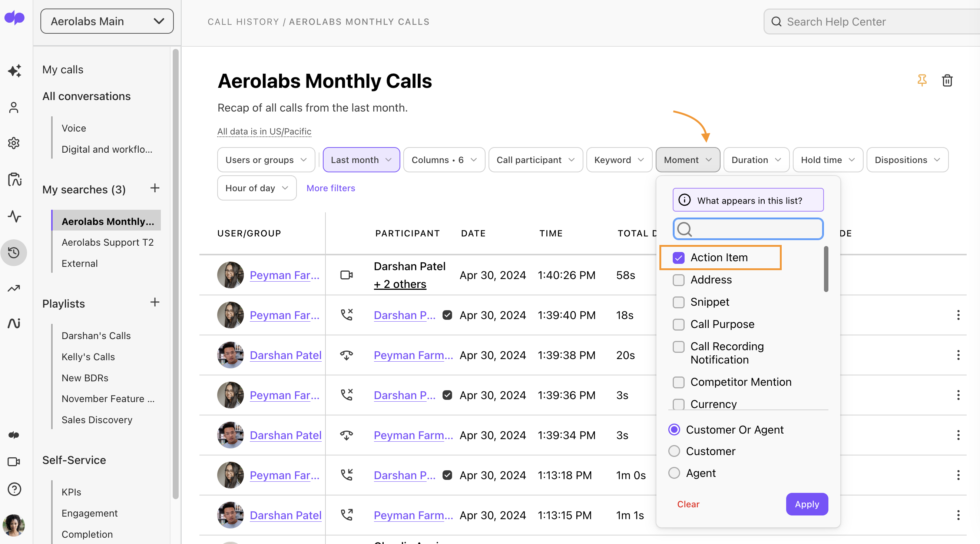Select Voice under All conversations
Viewport: 980px width, 544px height.
click(x=74, y=128)
